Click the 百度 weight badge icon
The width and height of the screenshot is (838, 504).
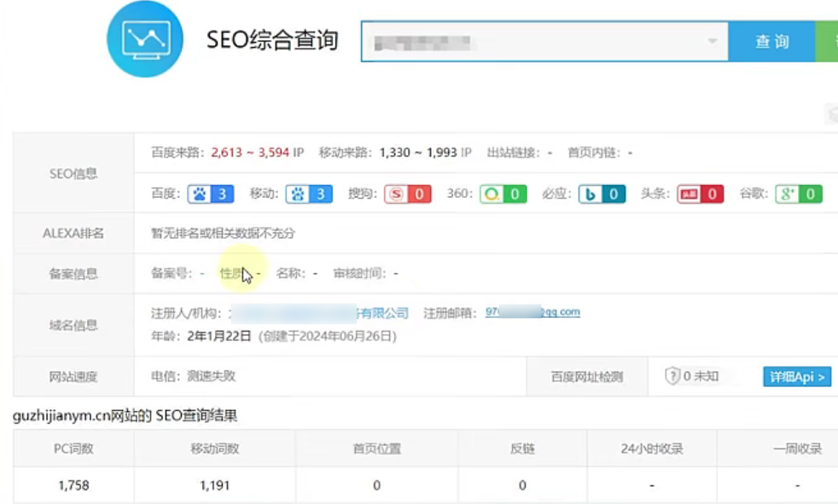tap(211, 194)
